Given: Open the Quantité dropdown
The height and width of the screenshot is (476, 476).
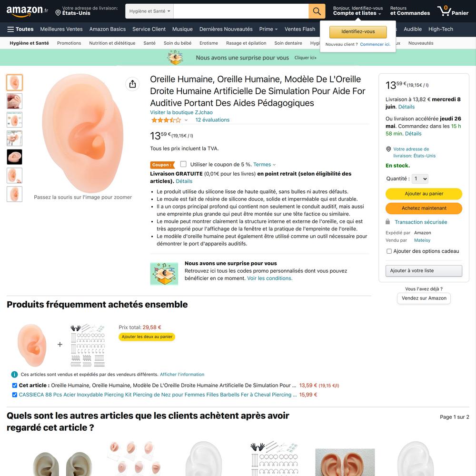Looking at the screenshot, I should click(x=420, y=179).
